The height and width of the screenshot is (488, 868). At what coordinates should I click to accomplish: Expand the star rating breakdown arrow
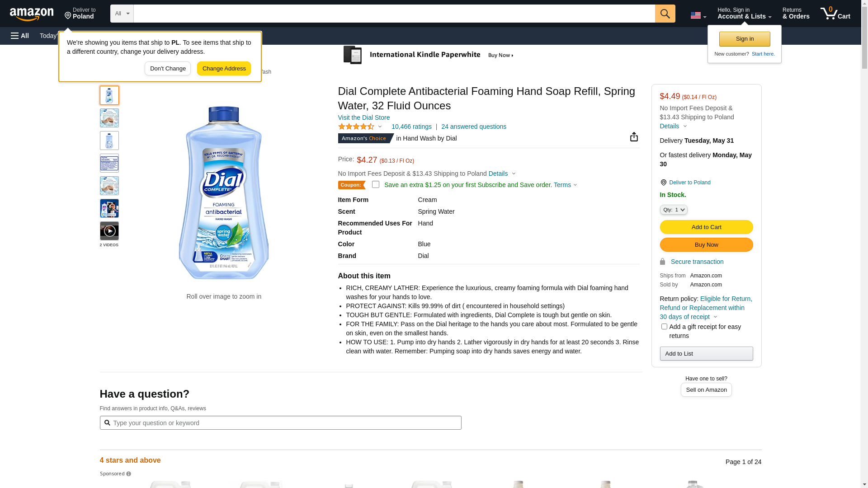pyautogui.click(x=380, y=127)
